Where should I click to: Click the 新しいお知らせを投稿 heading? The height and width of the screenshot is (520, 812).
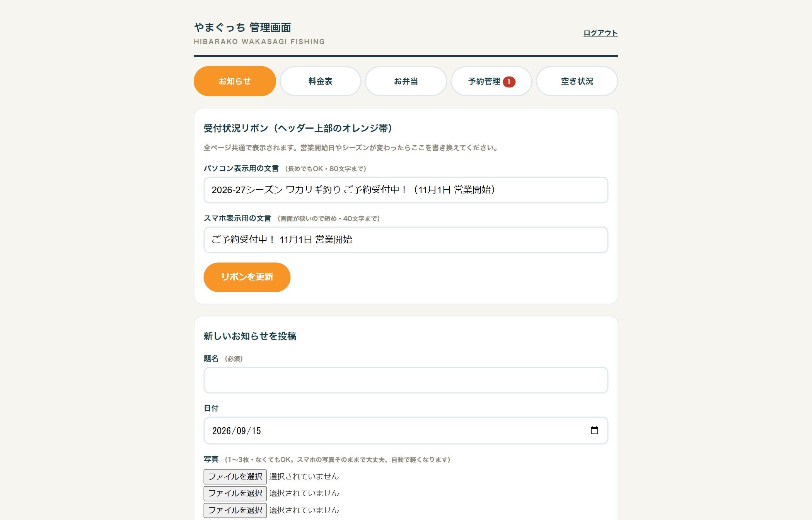(250, 336)
